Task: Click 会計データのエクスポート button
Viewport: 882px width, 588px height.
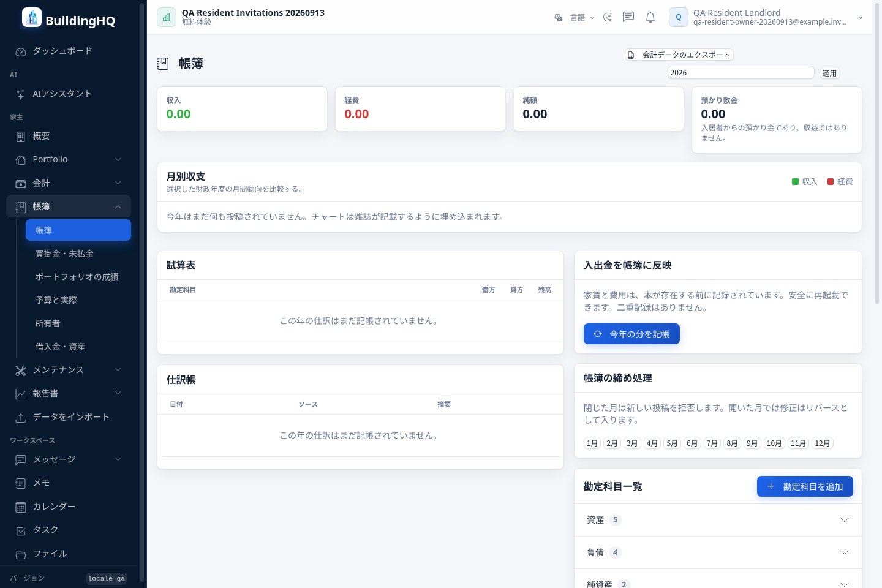Action: [679, 55]
